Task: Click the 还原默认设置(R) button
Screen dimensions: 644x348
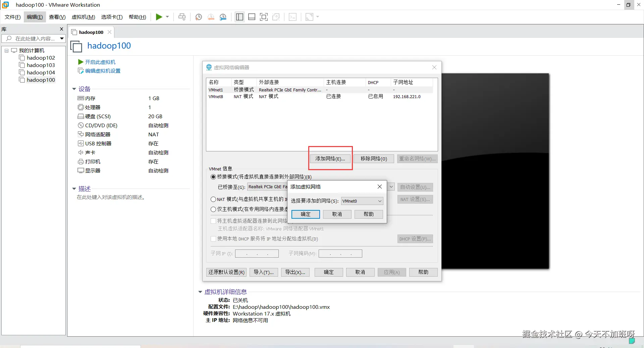Action: (226, 272)
